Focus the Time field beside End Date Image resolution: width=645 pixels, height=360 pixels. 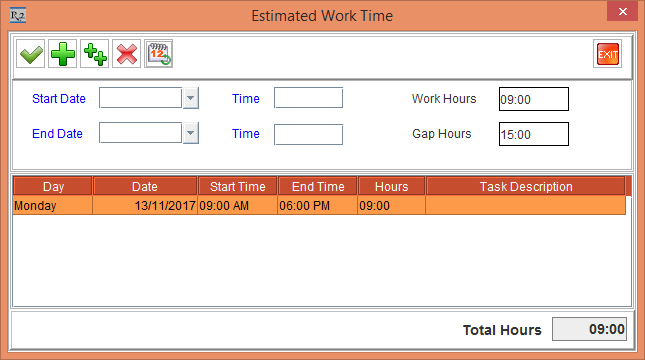point(309,135)
